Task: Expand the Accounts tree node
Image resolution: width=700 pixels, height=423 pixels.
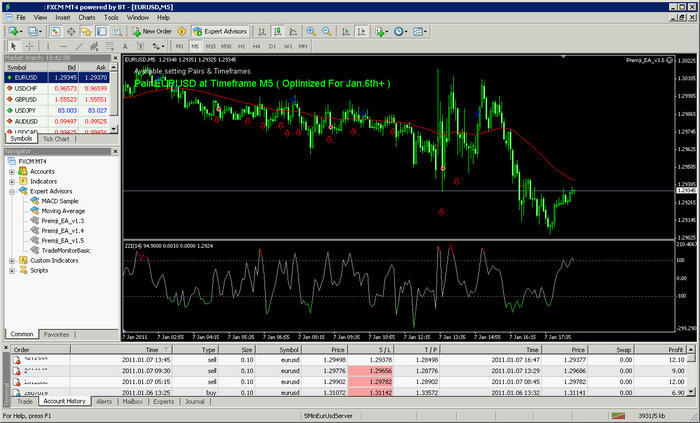Action: click(x=12, y=172)
